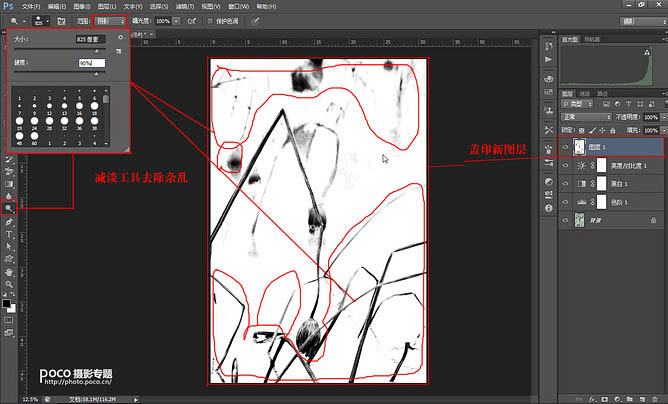Open the 填充 fill arrow
This screenshot has width=668, height=404.
[x=663, y=130]
